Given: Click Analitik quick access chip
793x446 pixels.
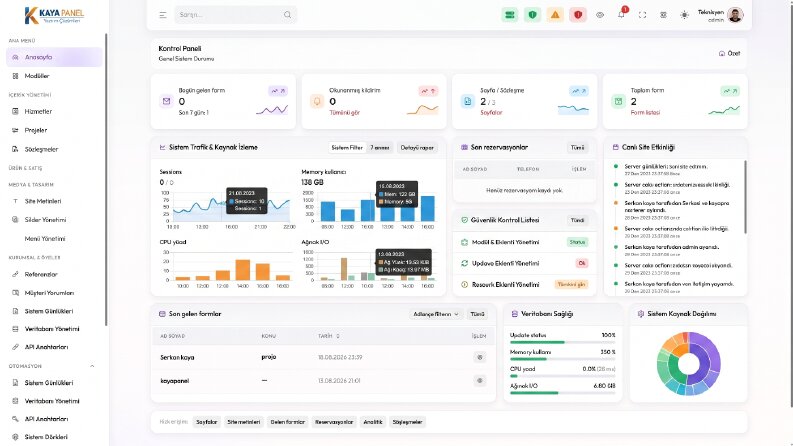Looking at the screenshot, I should 373,422.
